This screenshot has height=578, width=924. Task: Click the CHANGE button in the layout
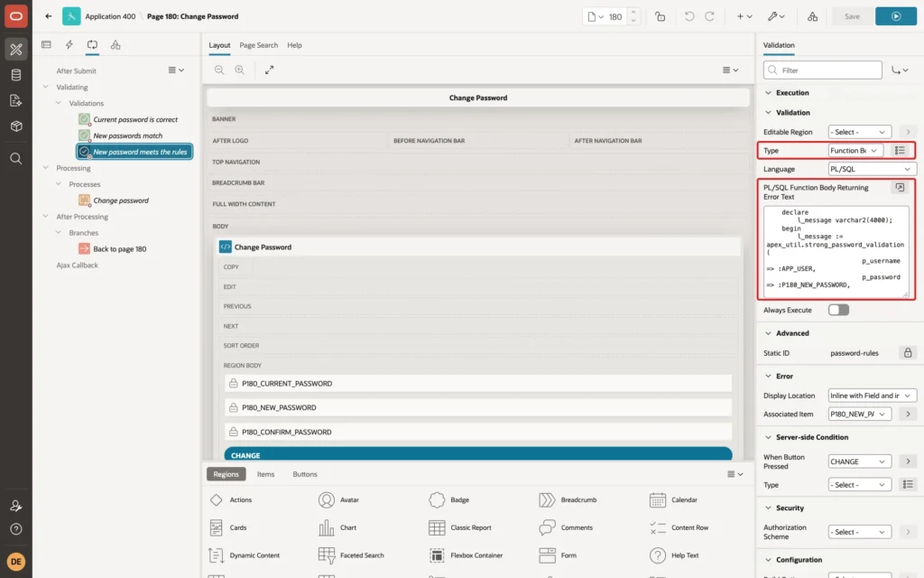pos(478,454)
